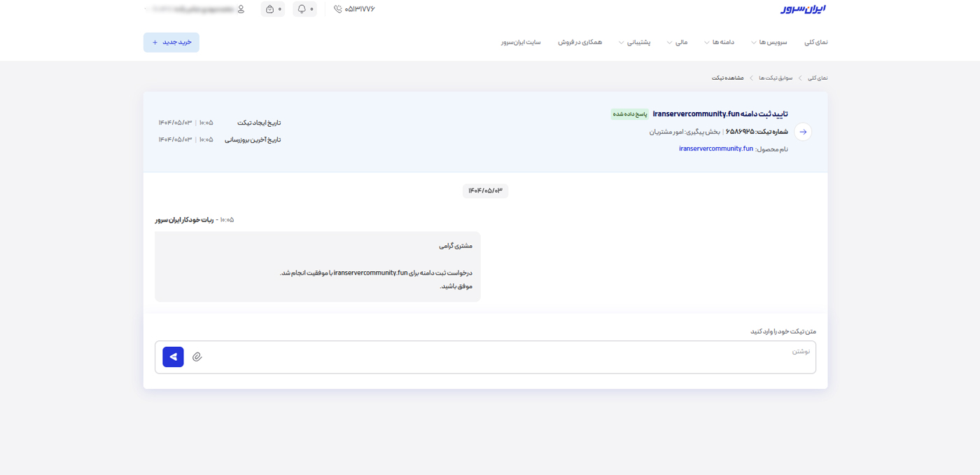Image resolution: width=980 pixels, height=475 pixels.
Task: Open همکاری در فروش menu item
Action: pos(580,42)
